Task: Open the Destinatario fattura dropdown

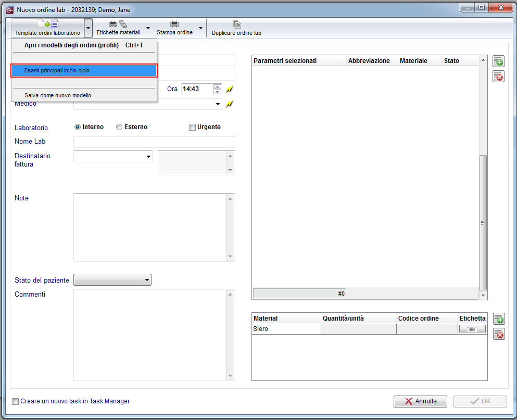Action: [149, 156]
